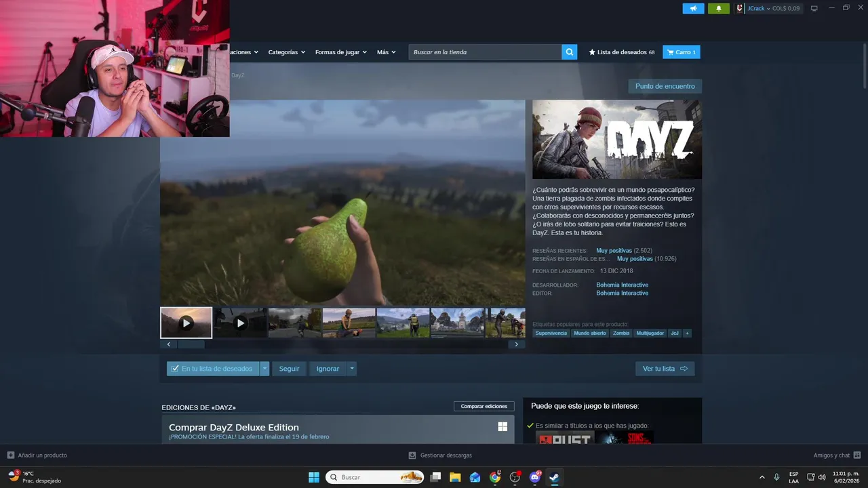Click the store search magnifier button

point(570,52)
